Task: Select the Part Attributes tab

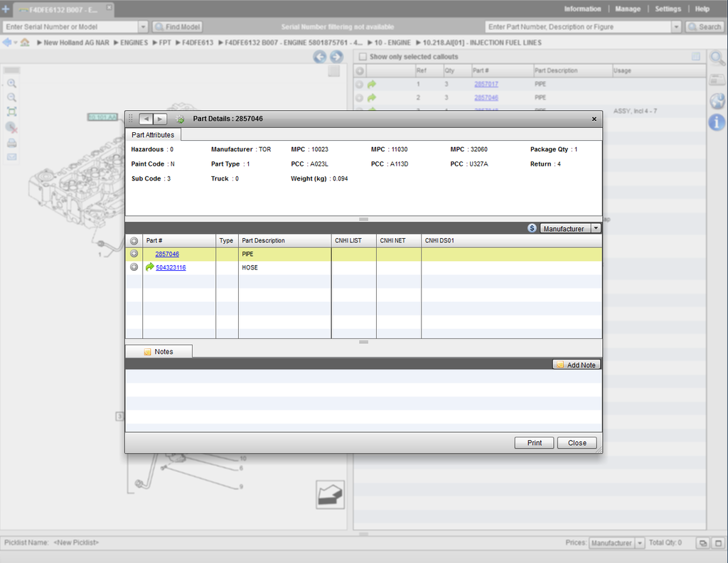Action: (153, 135)
